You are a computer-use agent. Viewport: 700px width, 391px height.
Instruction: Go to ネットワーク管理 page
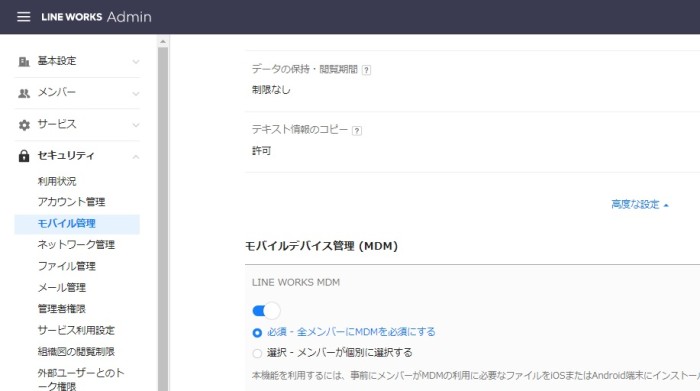point(76,245)
